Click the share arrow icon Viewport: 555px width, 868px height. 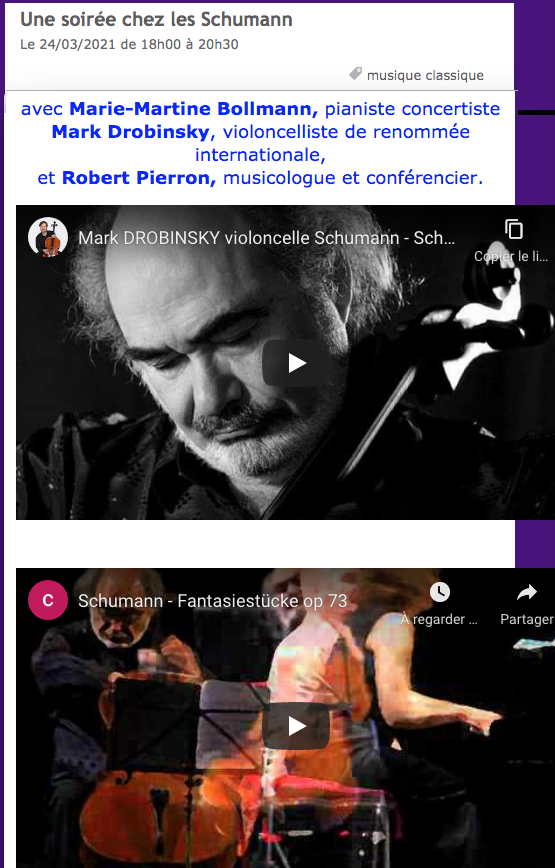[x=527, y=592]
